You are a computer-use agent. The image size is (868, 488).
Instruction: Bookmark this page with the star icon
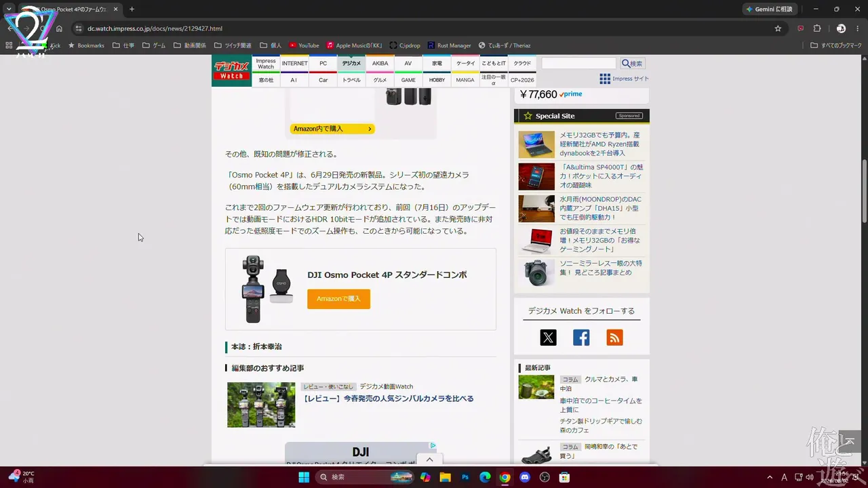point(778,28)
